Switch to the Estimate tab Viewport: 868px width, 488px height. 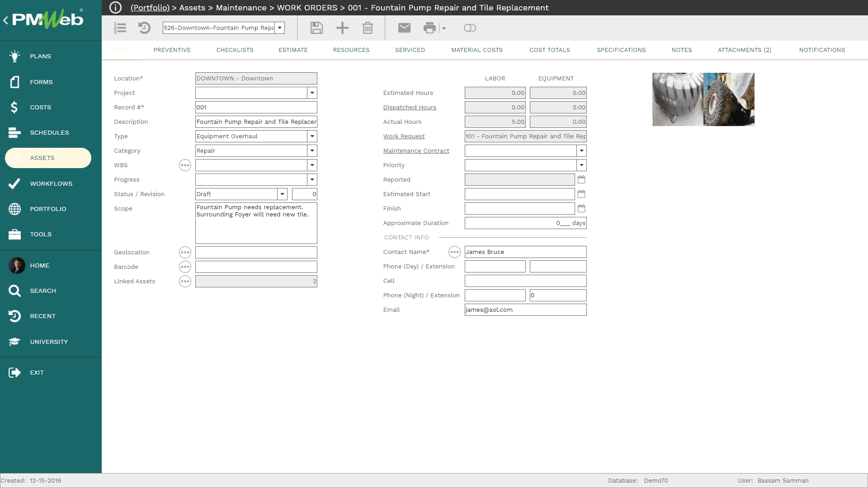point(293,50)
